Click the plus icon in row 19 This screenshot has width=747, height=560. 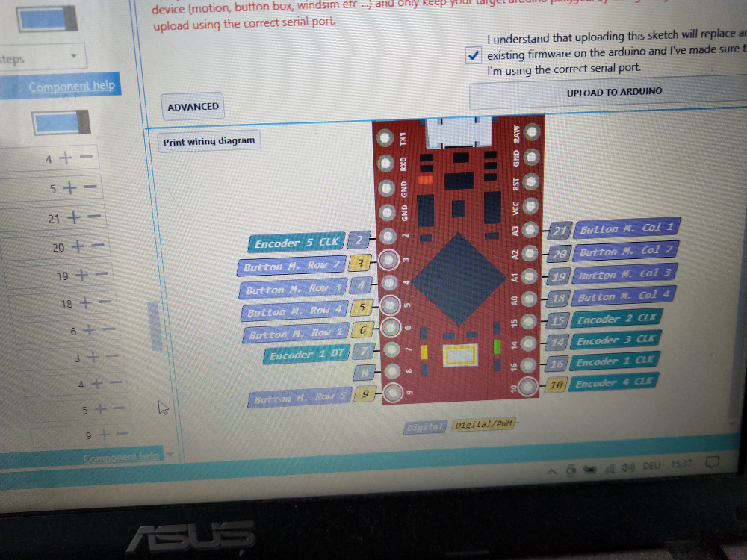(81, 275)
